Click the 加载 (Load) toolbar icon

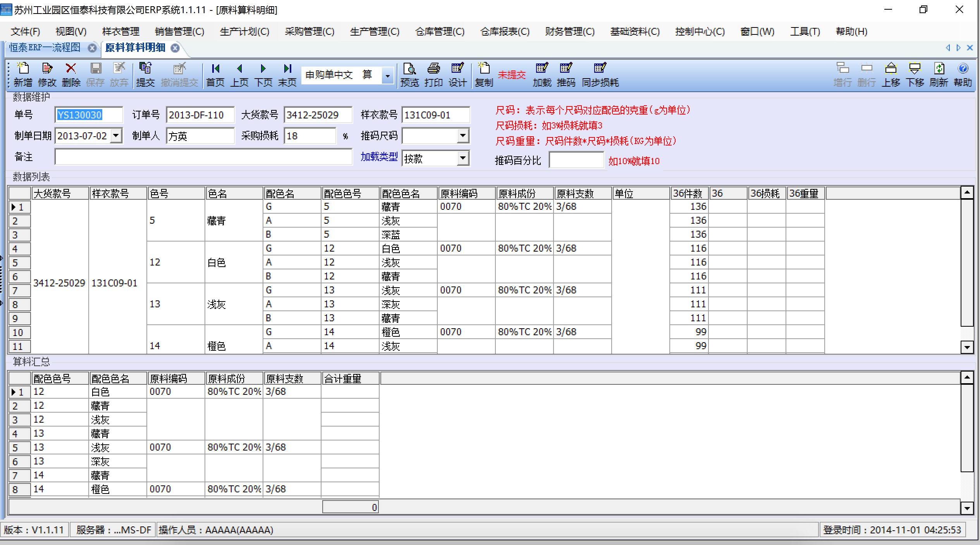tap(542, 74)
